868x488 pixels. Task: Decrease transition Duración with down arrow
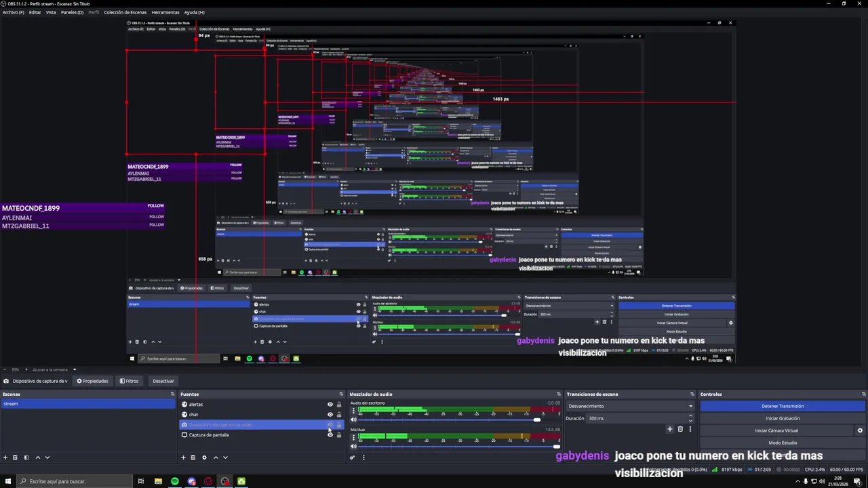point(691,420)
